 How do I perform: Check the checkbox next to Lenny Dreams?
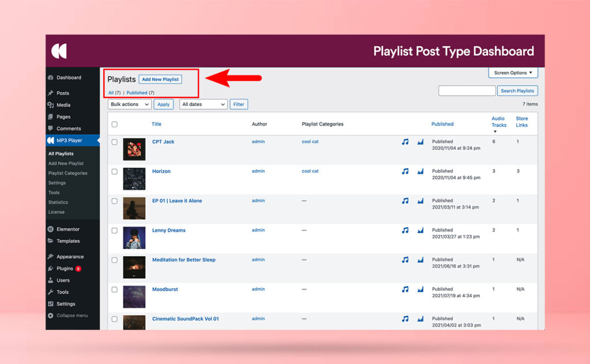(x=114, y=230)
